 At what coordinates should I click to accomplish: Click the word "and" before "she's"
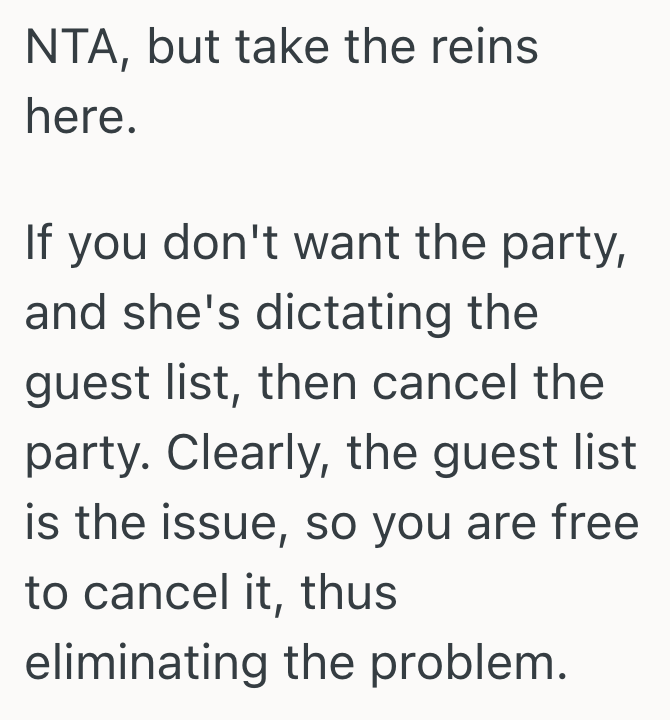coord(65,314)
